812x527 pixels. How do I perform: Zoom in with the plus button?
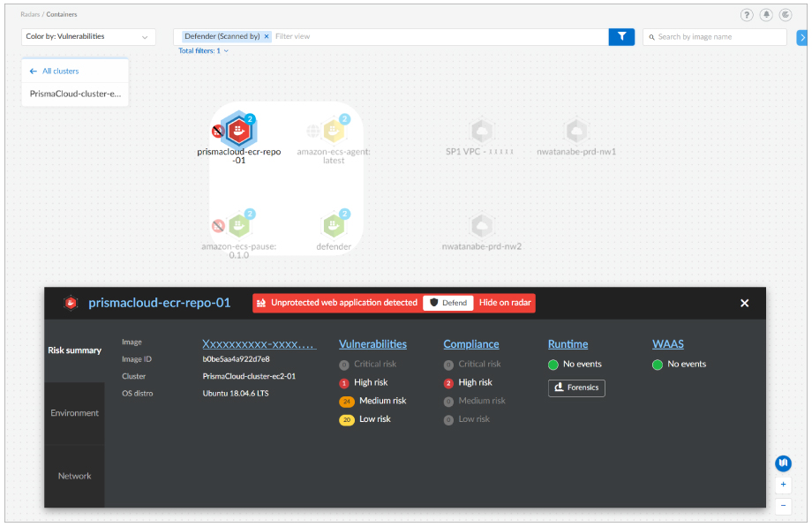click(x=783, y=485)
